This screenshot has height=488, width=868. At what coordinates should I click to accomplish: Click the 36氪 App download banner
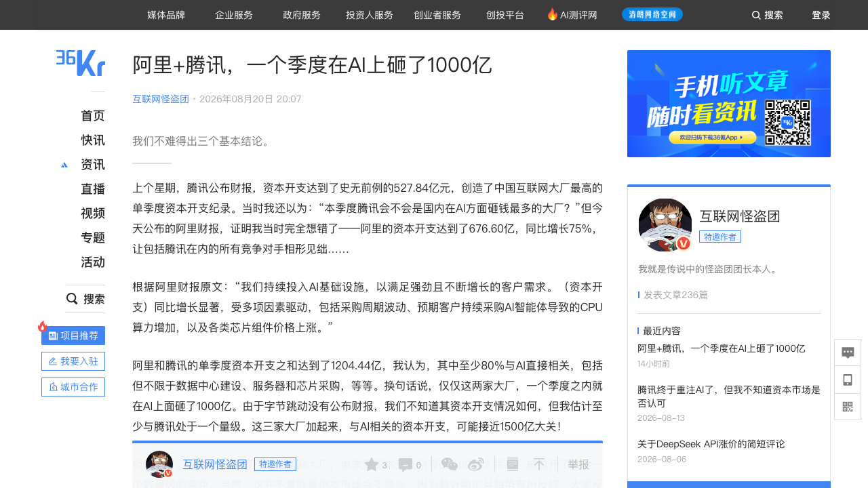729,104
